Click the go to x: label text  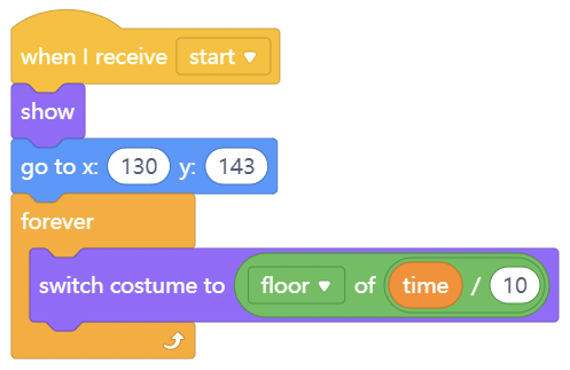pos(59,167)
